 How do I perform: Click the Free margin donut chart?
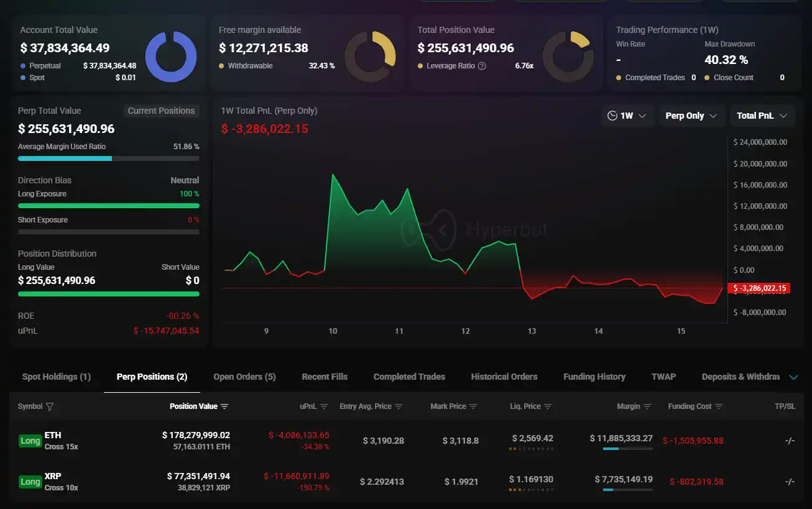point(370,57)
